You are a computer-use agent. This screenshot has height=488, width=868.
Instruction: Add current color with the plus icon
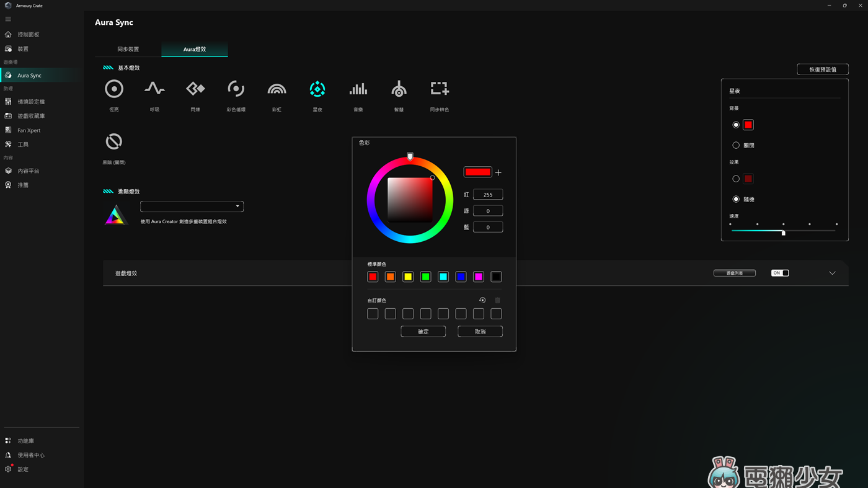pos(498,172)
